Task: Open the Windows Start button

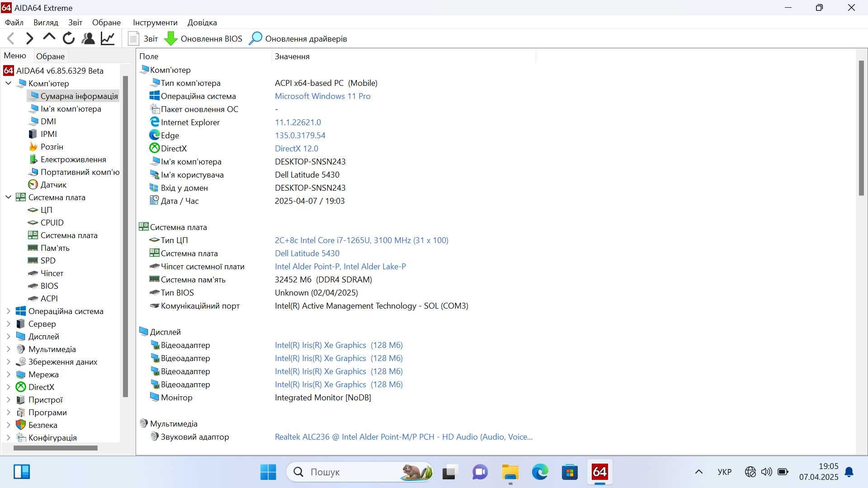Action: (x=268, y=472)
